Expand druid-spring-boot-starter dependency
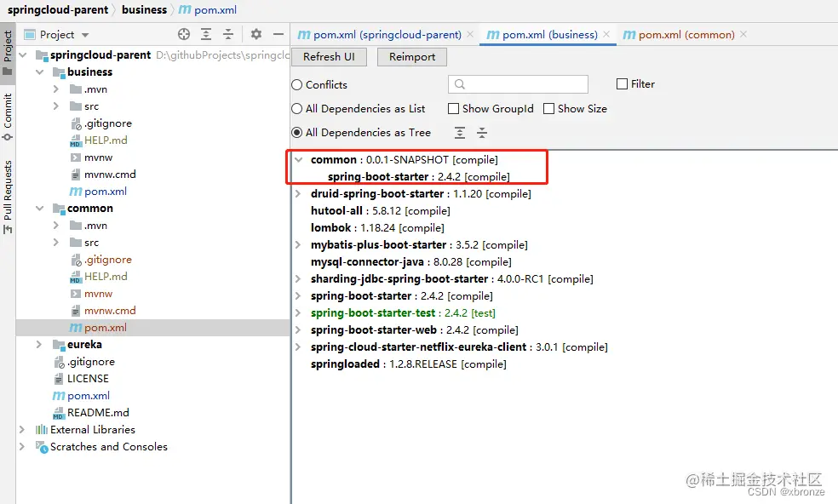The height and width of the screenshot is (504, 838). point(298,194)
